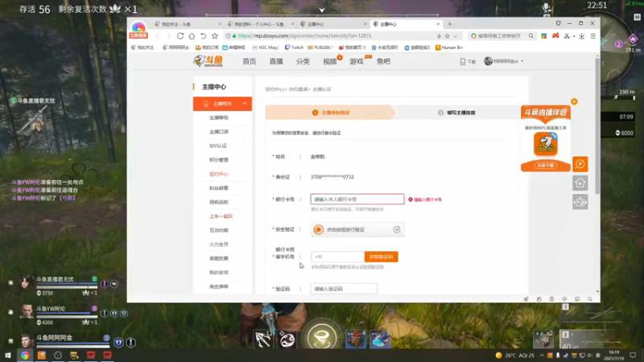Go to browser home page icon

(192, 36)
